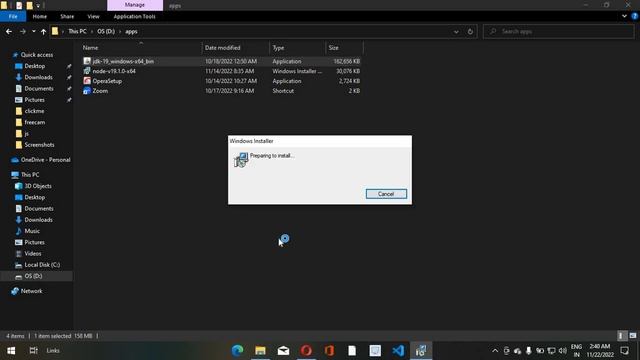This screenshot has height=360, width=640.
Task: Open OneDrive - Personal
Action: point(45,160)
